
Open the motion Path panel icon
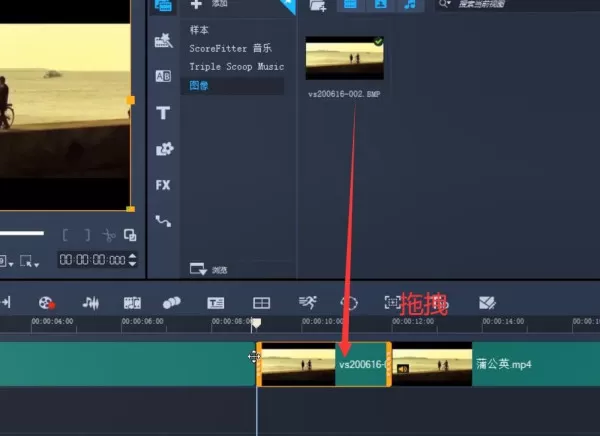click(163, 221)
